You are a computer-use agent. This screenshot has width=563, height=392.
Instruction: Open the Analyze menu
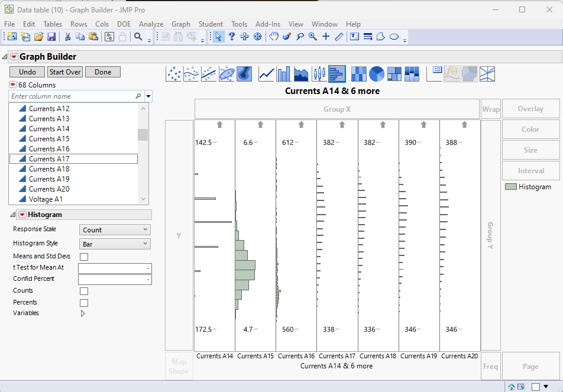click(151, 24)
